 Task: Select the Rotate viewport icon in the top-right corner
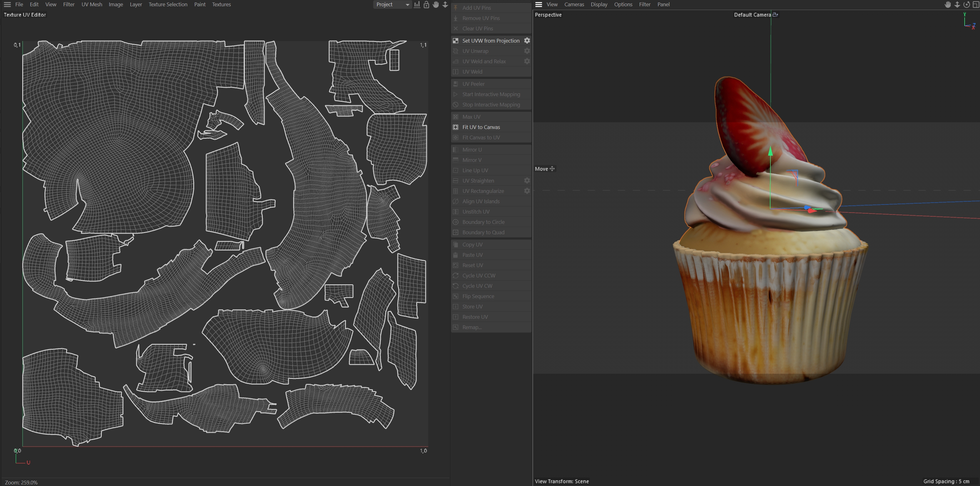click(x=966, y=5)
